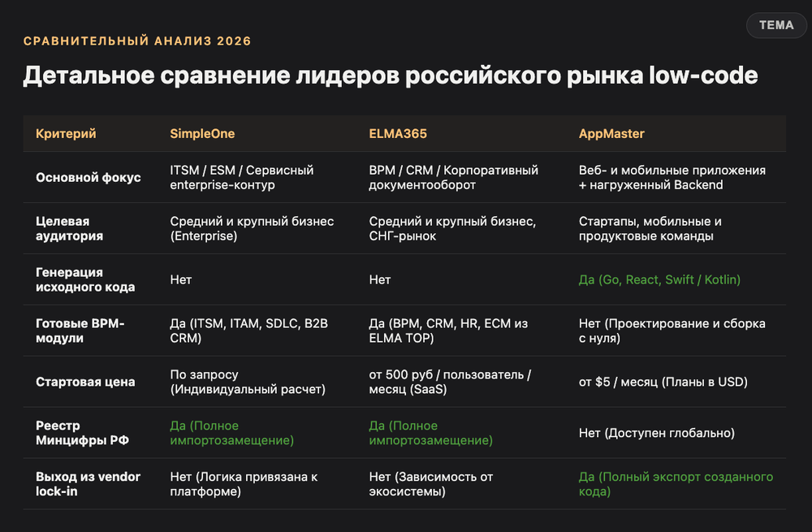Click the 'Основной фокус' row label
The height and width of the screenshot is (532, 812).
[88, 177]
